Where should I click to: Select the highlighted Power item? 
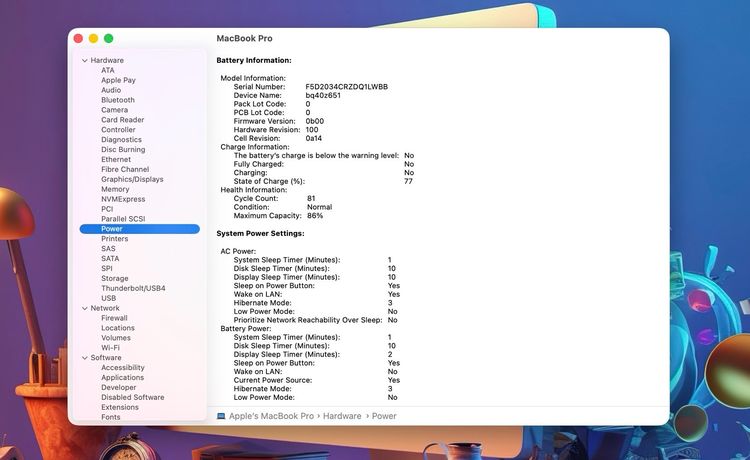(x=140, y=229)
